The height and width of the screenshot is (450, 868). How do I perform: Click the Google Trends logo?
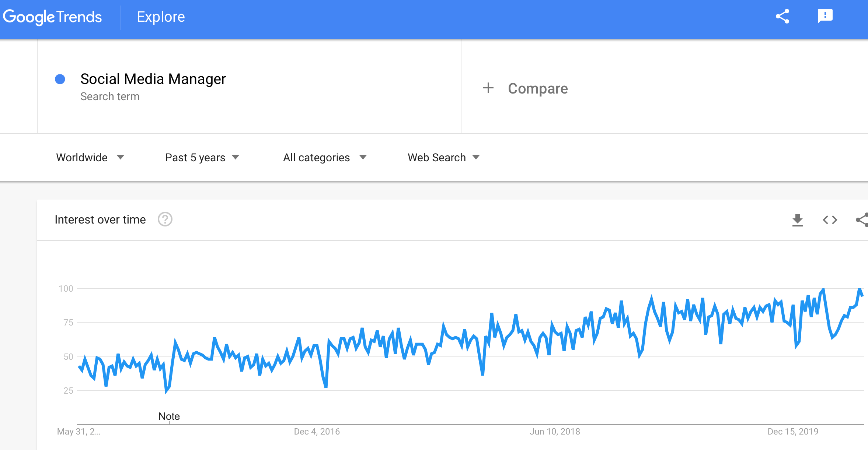click(x=52, y=17)
